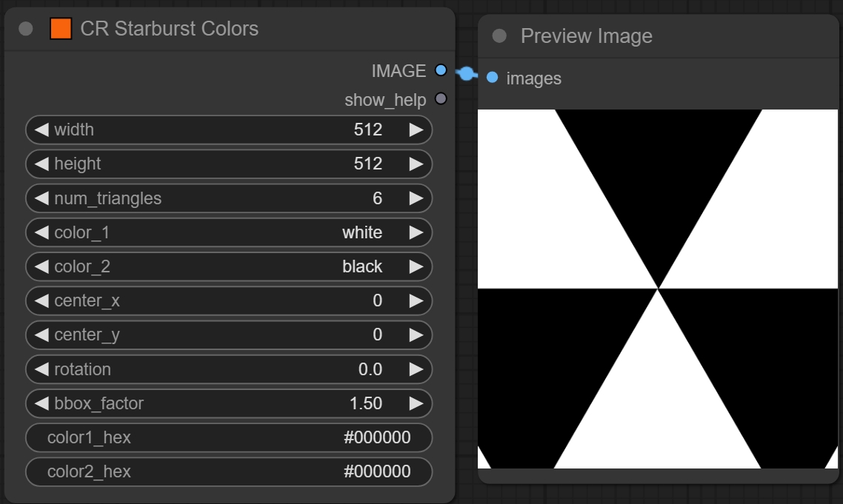Select next color_1 option with right arrow

(x=416, y=232)
